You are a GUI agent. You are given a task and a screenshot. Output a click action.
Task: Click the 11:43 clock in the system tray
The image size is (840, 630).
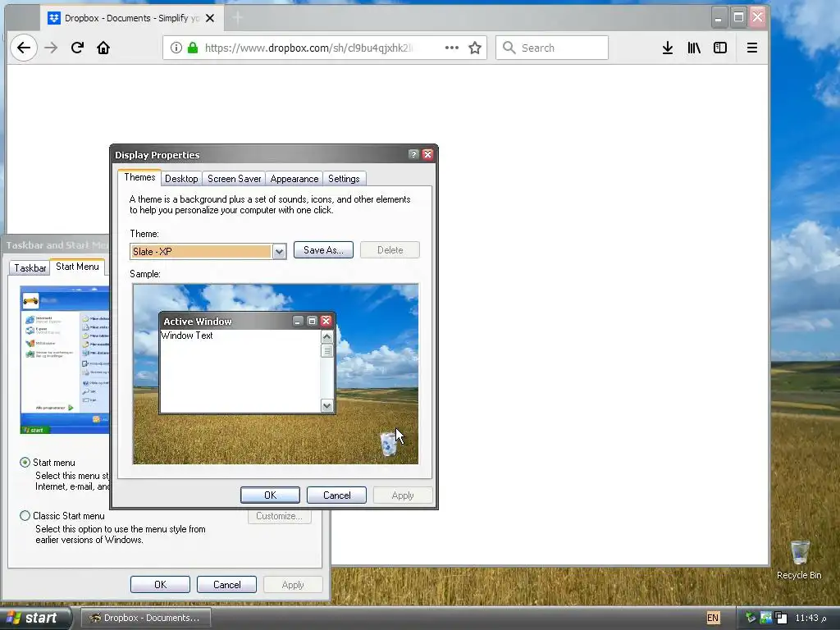pos(810,619)
